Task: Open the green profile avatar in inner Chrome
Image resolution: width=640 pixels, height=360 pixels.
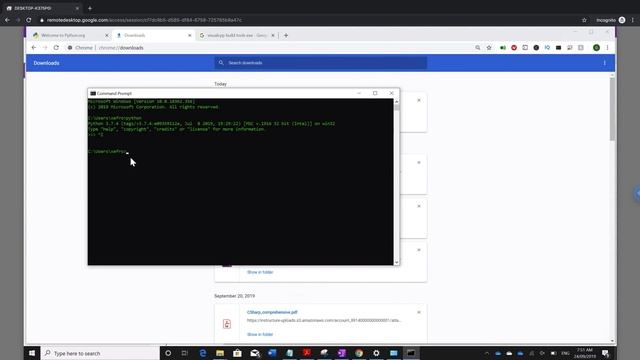Action: pos(596,48)
